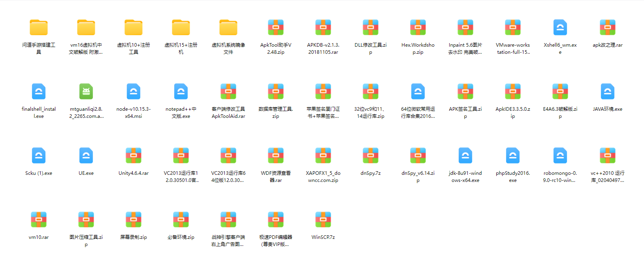Click the phpStudy2016.exe file icon
Image resolution: width=644 pixels, height=280 pixels.
tap(513, 156)
